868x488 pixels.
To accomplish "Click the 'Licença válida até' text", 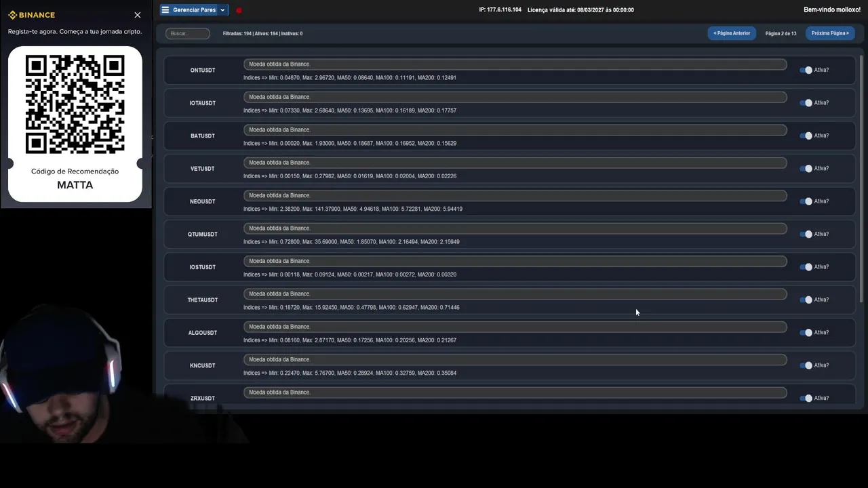I will click(580, 10).
